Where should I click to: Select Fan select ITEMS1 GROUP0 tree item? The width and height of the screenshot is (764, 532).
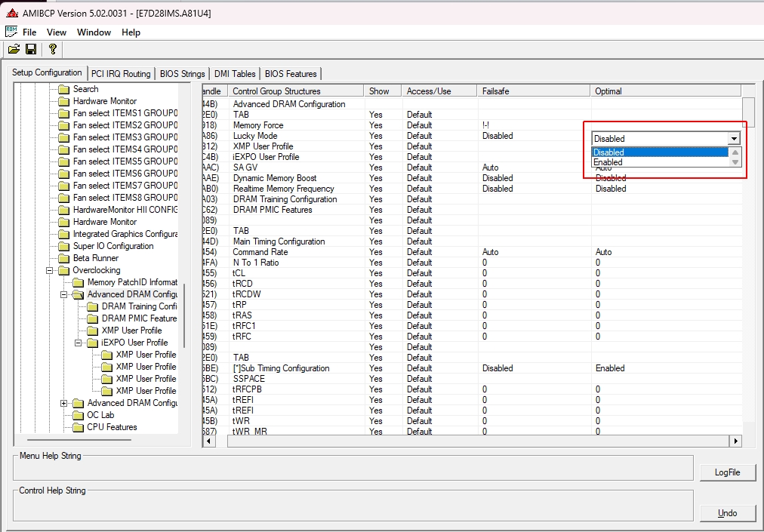[125, 113]
